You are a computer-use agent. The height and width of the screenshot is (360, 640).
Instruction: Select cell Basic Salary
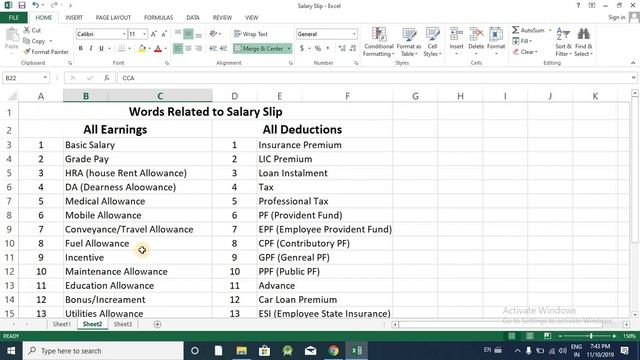tap(138, 145)
